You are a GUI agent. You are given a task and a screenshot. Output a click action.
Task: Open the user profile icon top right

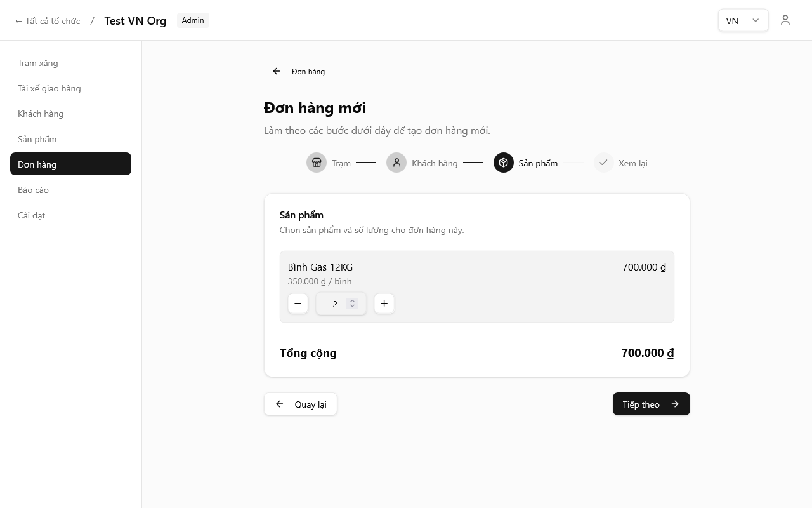[x=785, y=20]
